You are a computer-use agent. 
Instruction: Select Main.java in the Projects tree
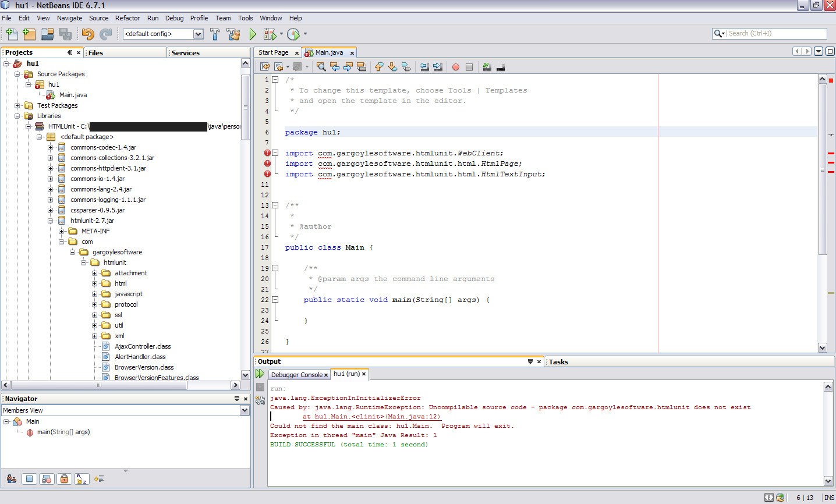click(x=73, y=95)
